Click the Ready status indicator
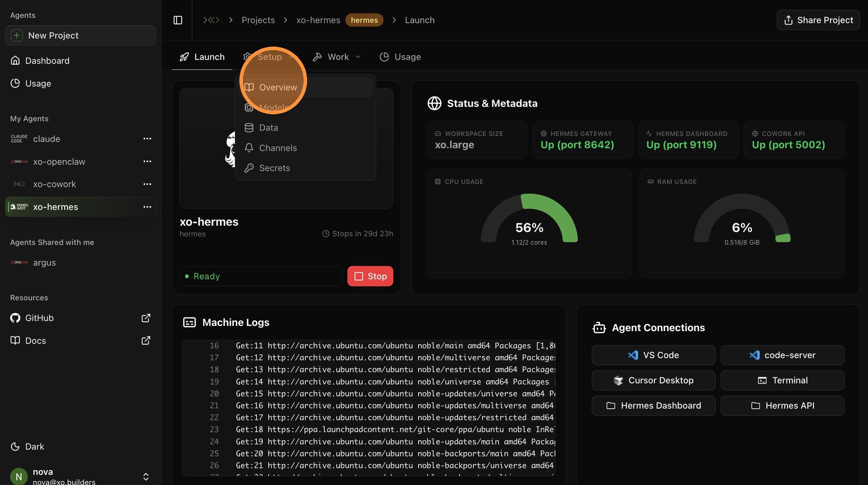Screen dimensions: 868x485 (261, 276)
